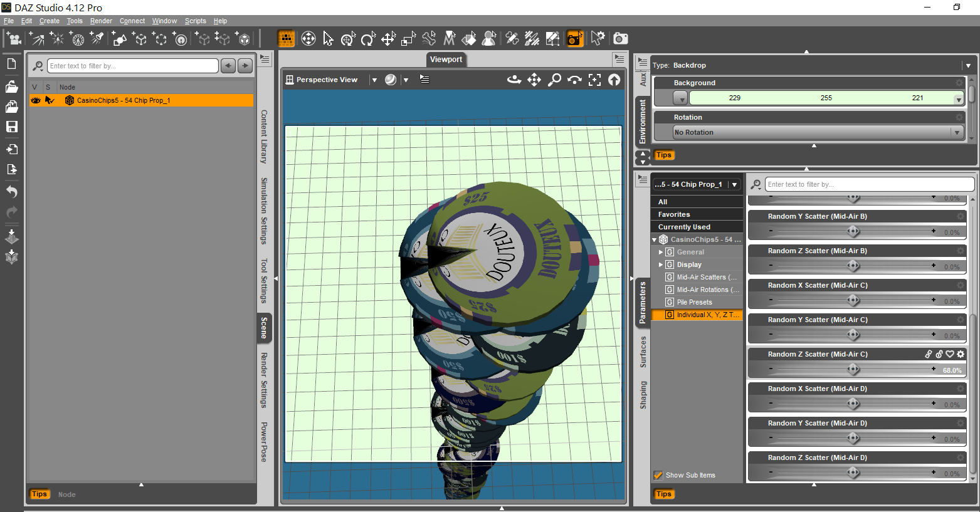This screenshot has height=512, width=980.
Task: Click the Create New Spotlight icon
Action: (98, 39)
